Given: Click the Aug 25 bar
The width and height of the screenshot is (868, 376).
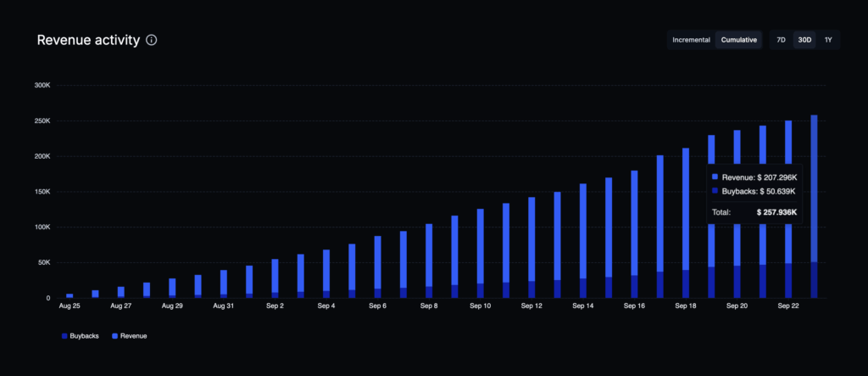Looking at the screenshot, I should point(70,295).
